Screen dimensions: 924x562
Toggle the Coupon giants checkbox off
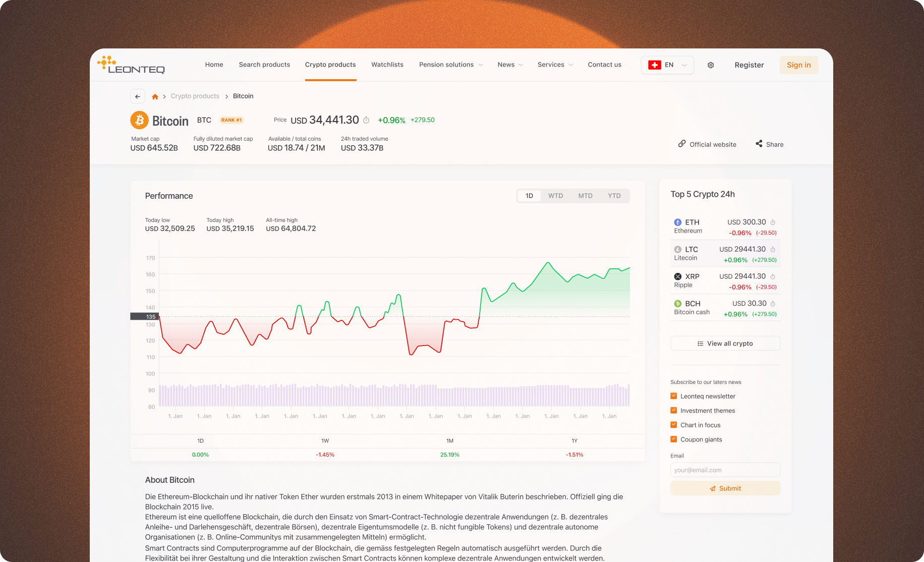point(673,439)
